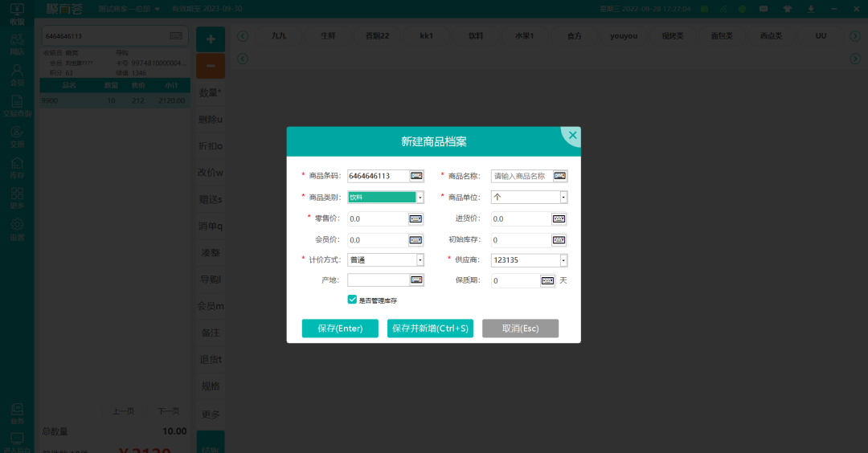Viewport: 868px width, 453px height.
Task: Expand the 供应商 supplier dropdown
Action: [563, 260]
